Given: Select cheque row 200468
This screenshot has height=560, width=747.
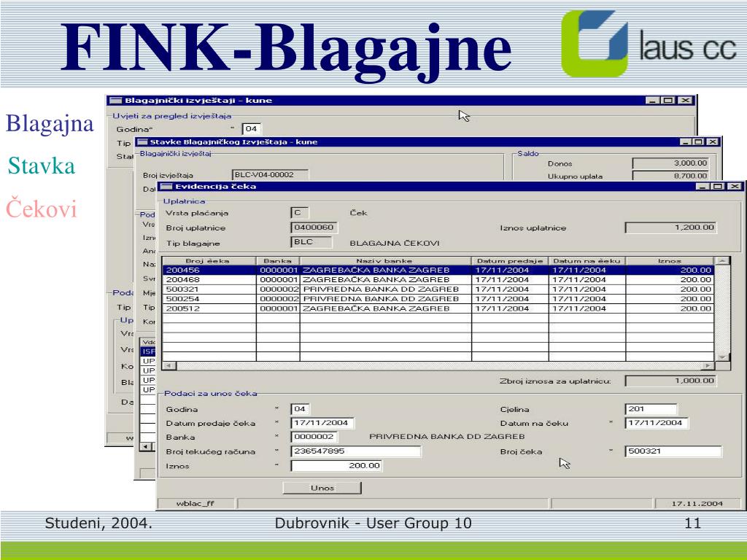Looking at the screenshot, I should [438, 279].
